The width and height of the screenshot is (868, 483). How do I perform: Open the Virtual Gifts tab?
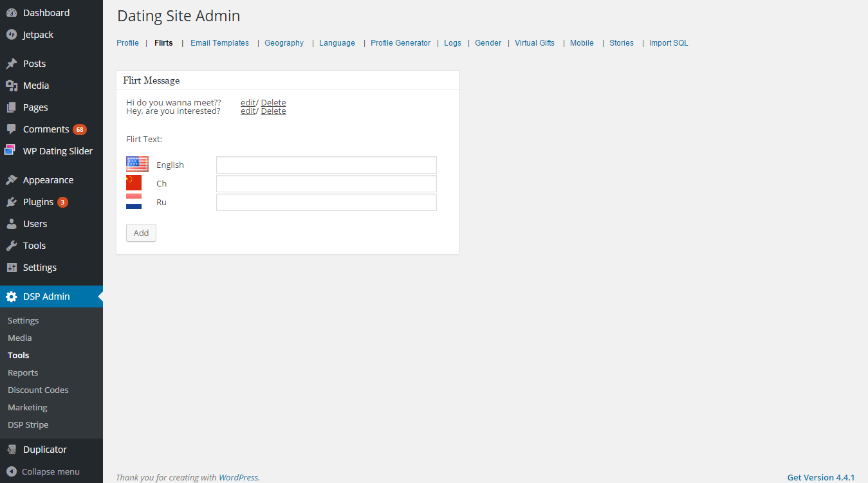pos(535,43)
